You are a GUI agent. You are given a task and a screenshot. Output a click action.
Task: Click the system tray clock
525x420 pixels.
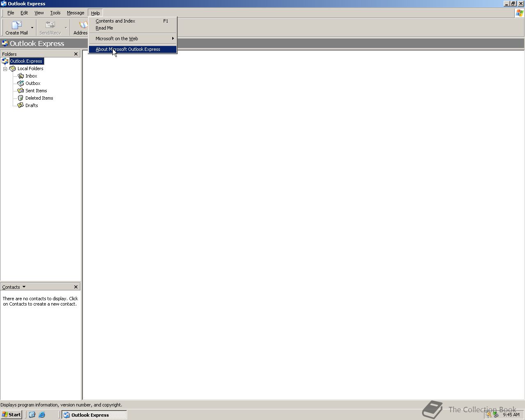click(511, 415)
